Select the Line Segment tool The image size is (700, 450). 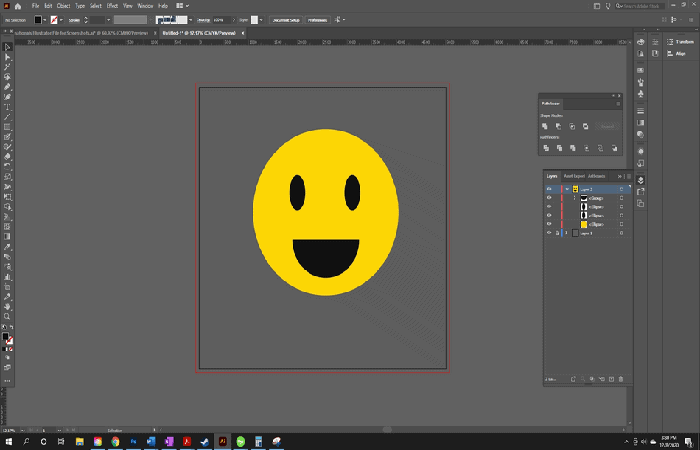[x=7, y=117]
